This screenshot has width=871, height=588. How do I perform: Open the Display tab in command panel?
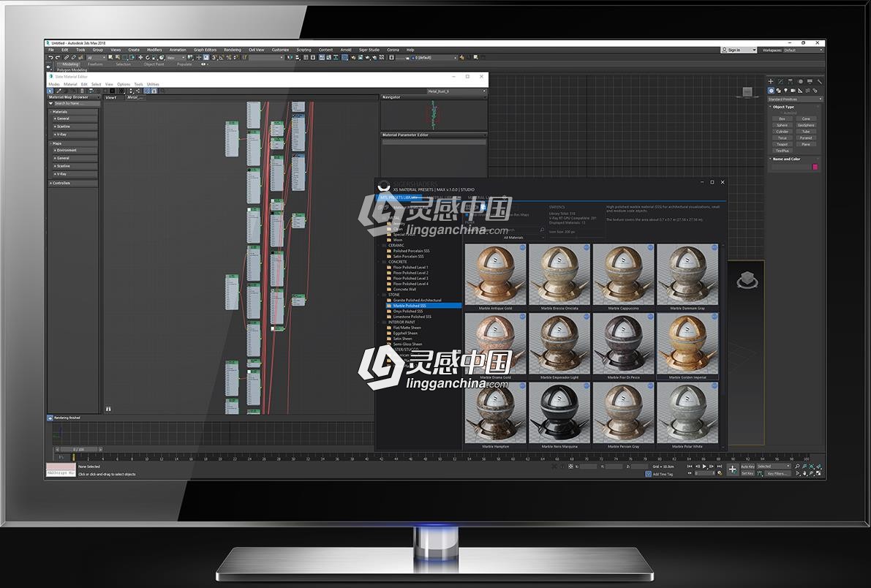pyautogui.click(x=810, y=81)
